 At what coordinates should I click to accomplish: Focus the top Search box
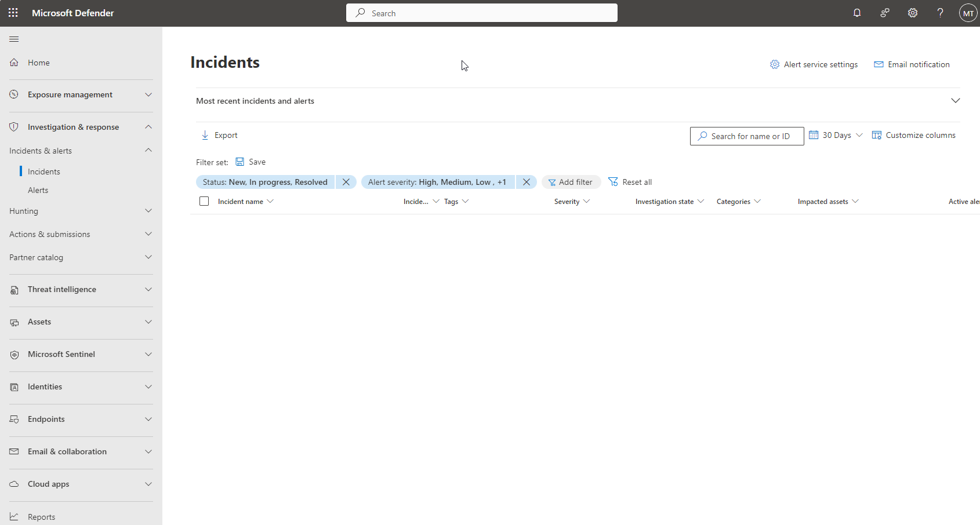[482, 13]
